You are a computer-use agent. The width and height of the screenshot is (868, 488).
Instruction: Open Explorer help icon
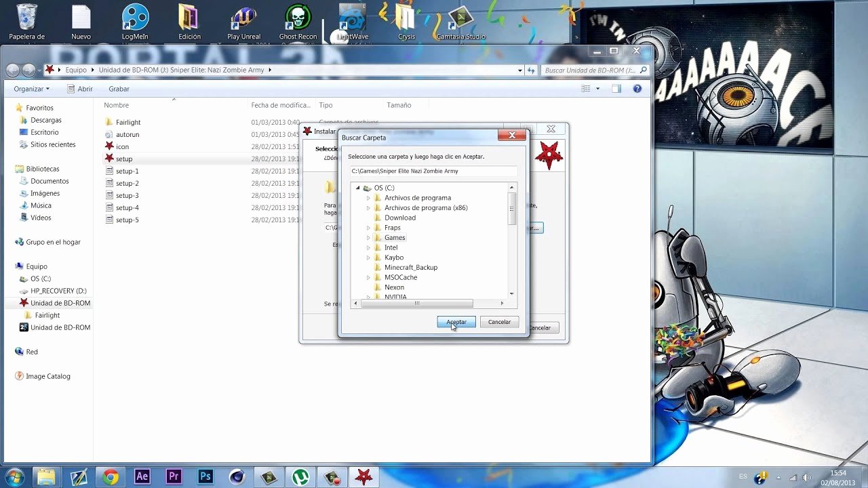pos(637,89)
